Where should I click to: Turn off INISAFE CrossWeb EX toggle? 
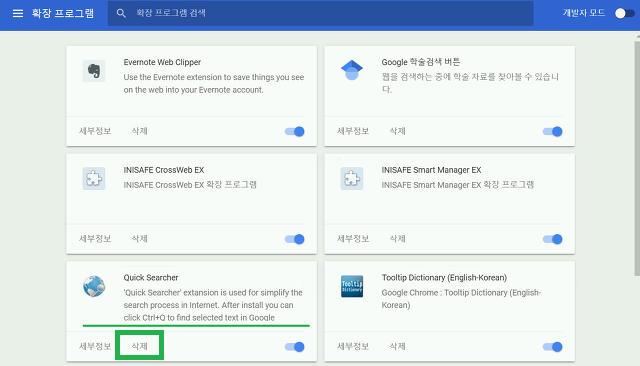(295, 239)
